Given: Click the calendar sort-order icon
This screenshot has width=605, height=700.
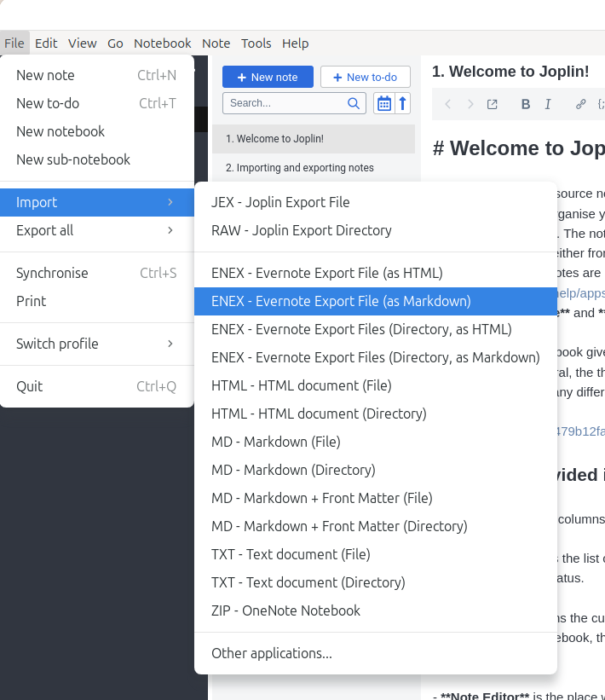Looking at the screenshot, I should (383, 103).
